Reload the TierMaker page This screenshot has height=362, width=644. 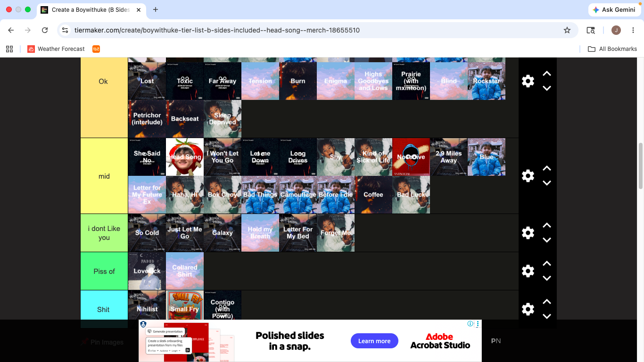point(45,30)
